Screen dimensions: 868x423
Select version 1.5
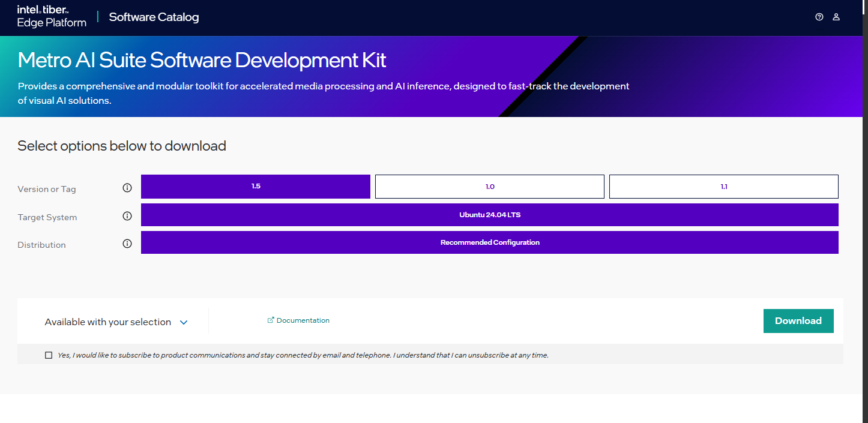pyautogui.click(x=256, y=187)
